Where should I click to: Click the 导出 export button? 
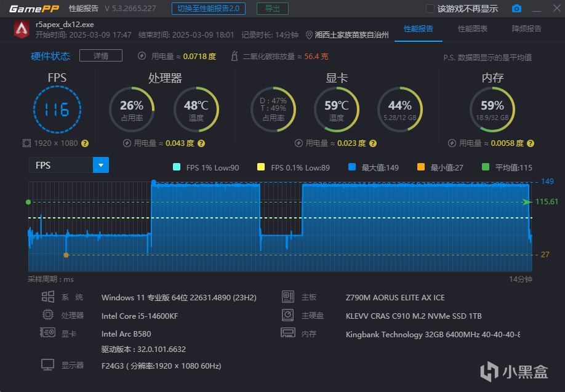point(273,9)
